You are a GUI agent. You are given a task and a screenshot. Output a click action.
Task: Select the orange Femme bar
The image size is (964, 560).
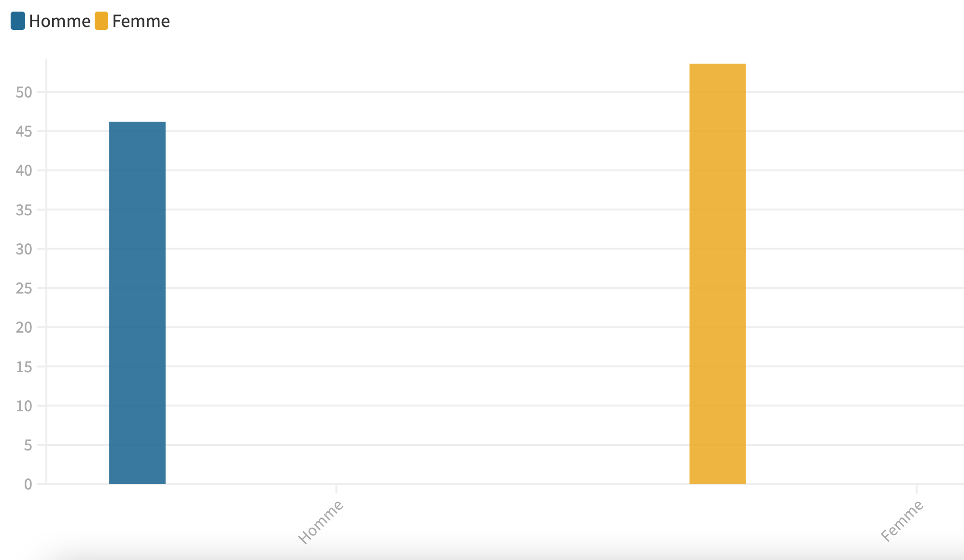(717, 274)
